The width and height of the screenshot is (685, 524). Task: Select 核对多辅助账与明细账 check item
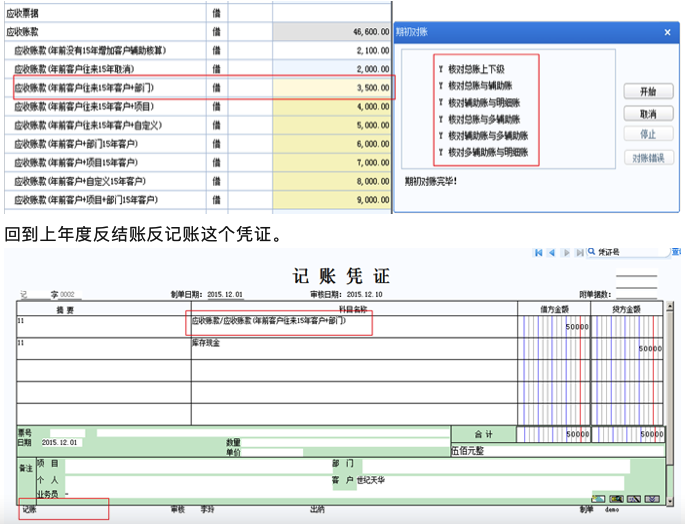tap(483, 153)
